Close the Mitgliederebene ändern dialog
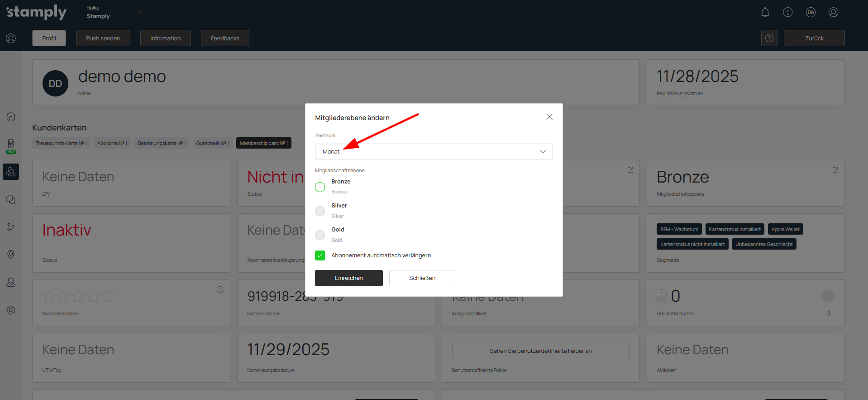The image size is (868, 400). (x=549, y=117)
